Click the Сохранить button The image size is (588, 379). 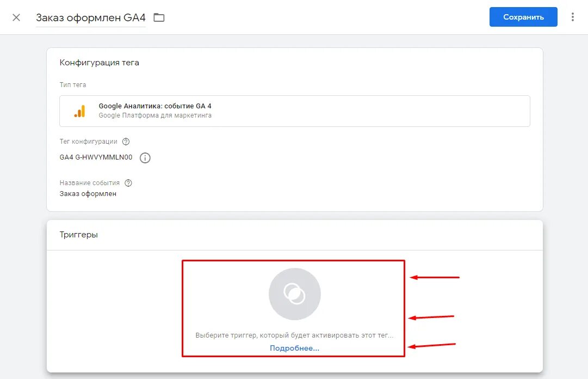tap(523, 17)
